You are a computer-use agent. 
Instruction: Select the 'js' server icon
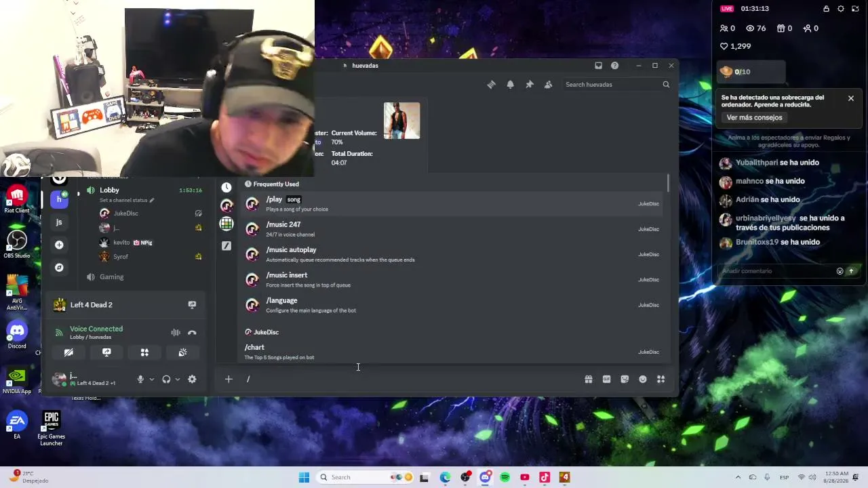[x=59, y=222]
